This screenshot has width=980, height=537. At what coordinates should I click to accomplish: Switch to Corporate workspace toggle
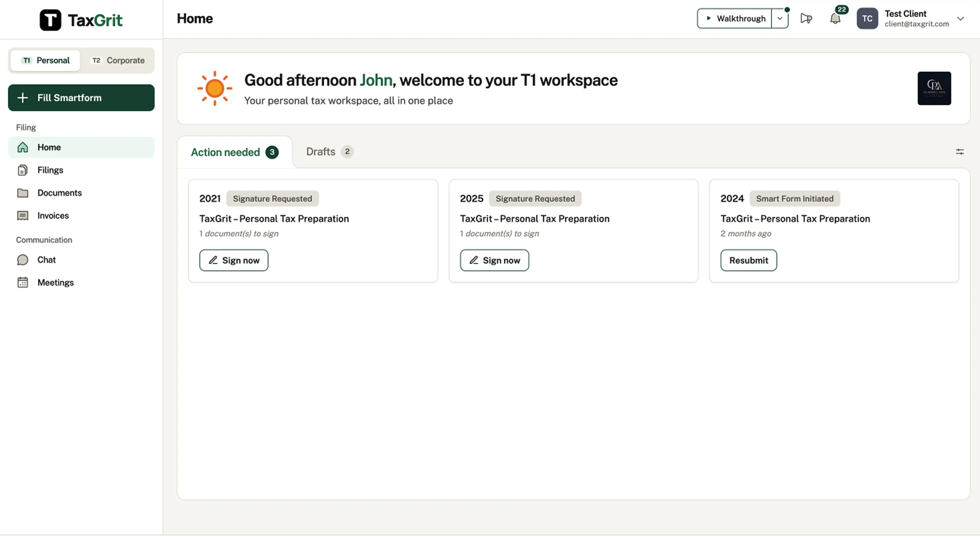point(118,61)
